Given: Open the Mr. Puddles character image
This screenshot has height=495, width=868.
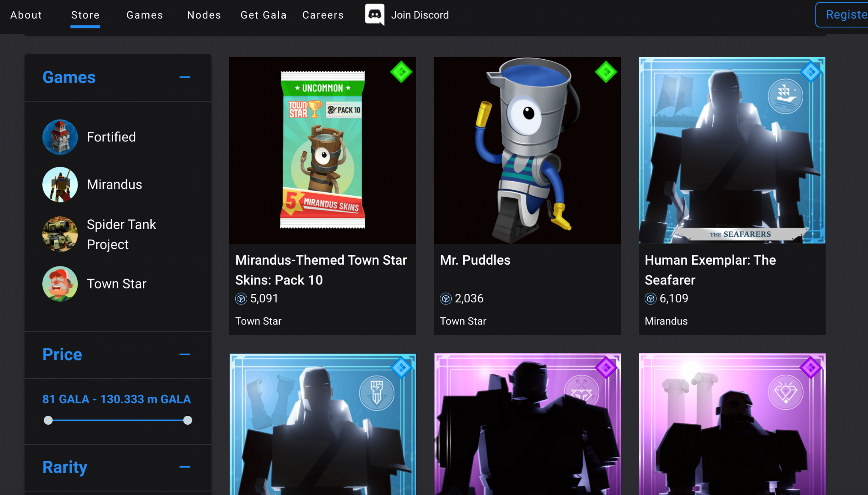Looking at the screenshot, I should (527, 150).
